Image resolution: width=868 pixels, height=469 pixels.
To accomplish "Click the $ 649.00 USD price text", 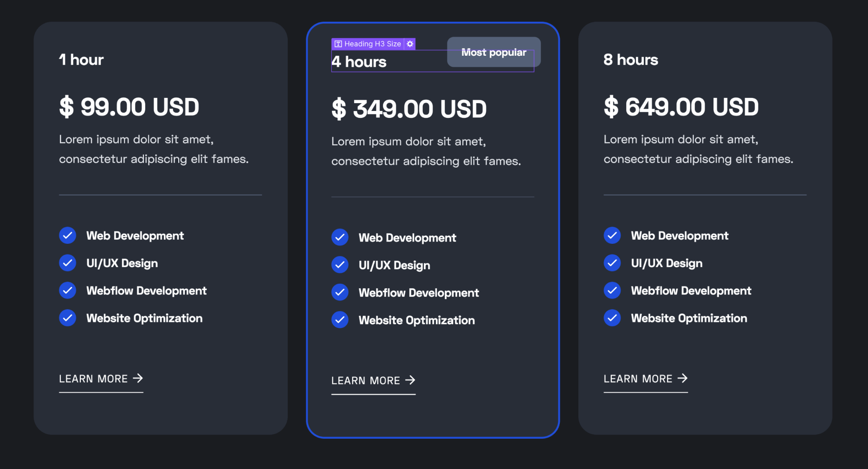I will [680, 107].
